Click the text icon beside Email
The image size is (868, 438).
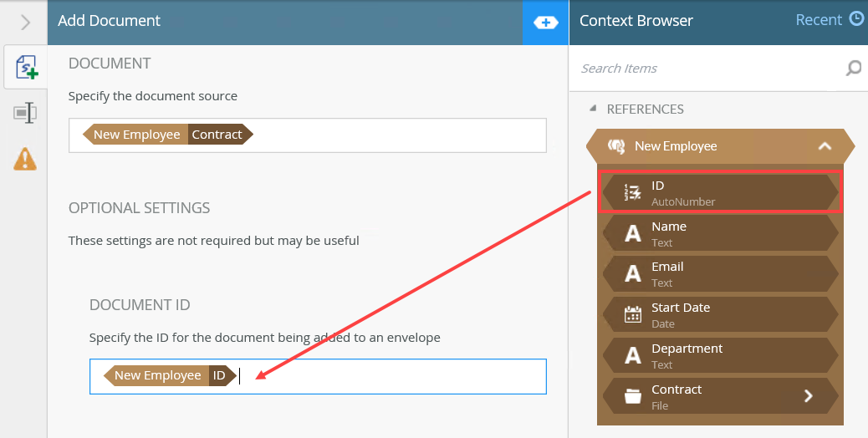[633, 274]
